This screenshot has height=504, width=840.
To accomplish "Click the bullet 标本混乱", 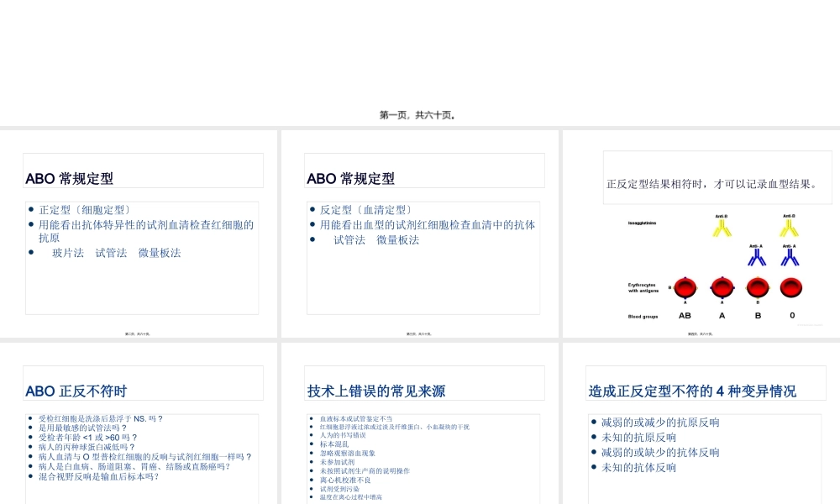I will (x=334, y=444).
